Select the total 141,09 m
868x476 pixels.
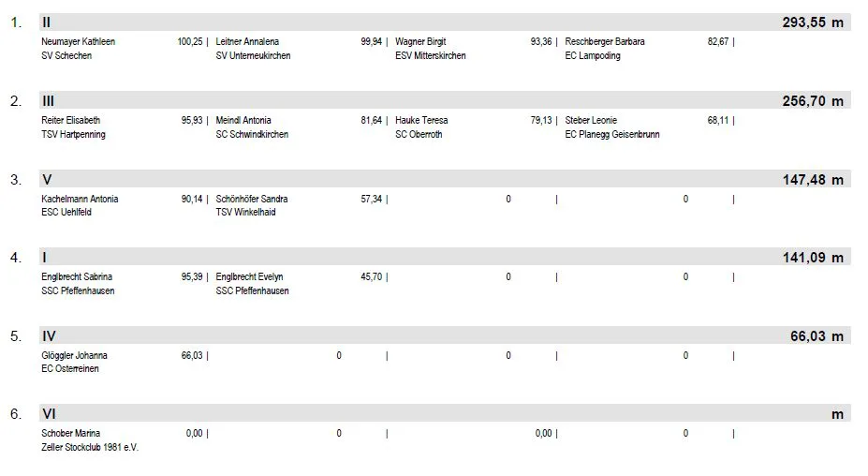coord(813,258)
